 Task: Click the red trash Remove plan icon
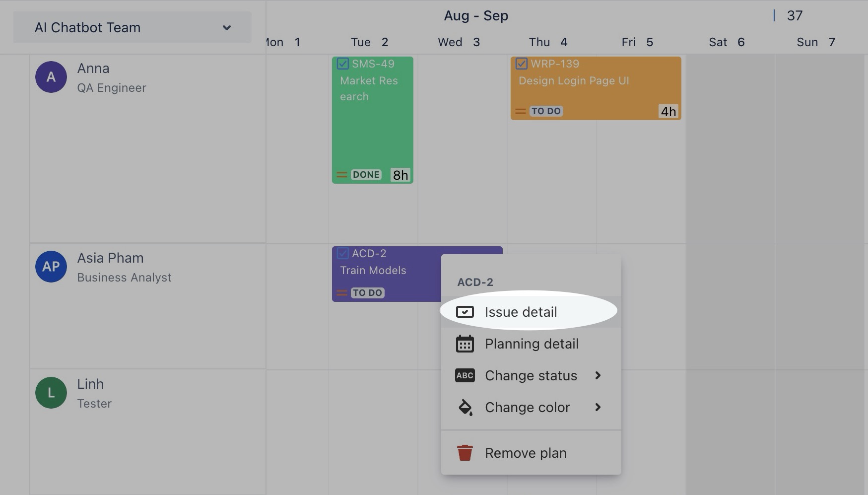(x=465, y=453)
